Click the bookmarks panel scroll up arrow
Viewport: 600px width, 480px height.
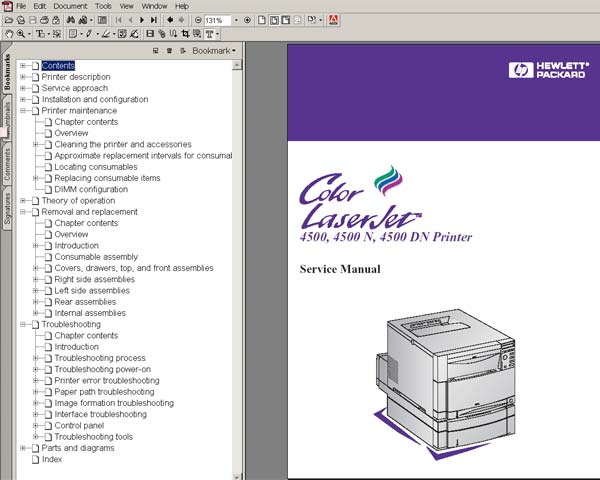(x=237, y=65)
